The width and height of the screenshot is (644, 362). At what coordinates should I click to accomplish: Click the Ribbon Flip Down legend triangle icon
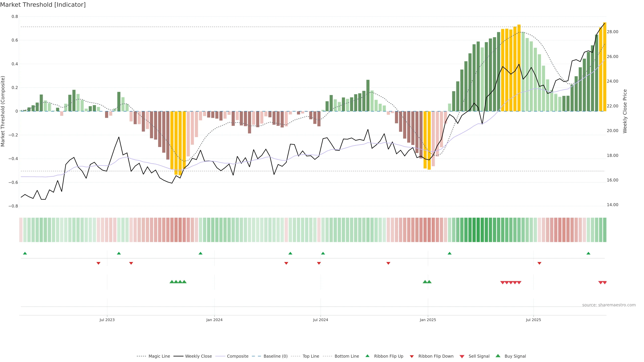point(412,356)
